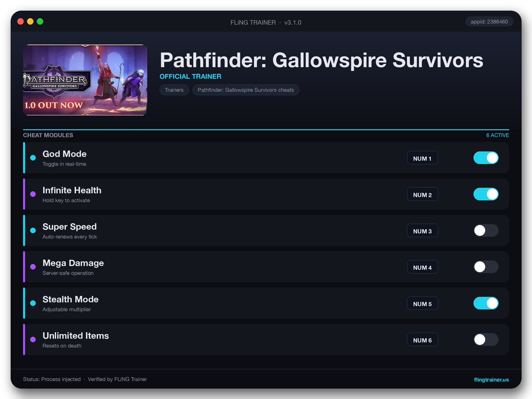Disable the God Mode toggle
Image resolution: width=532 pixels, height=399 pixels.
(486, 158)
